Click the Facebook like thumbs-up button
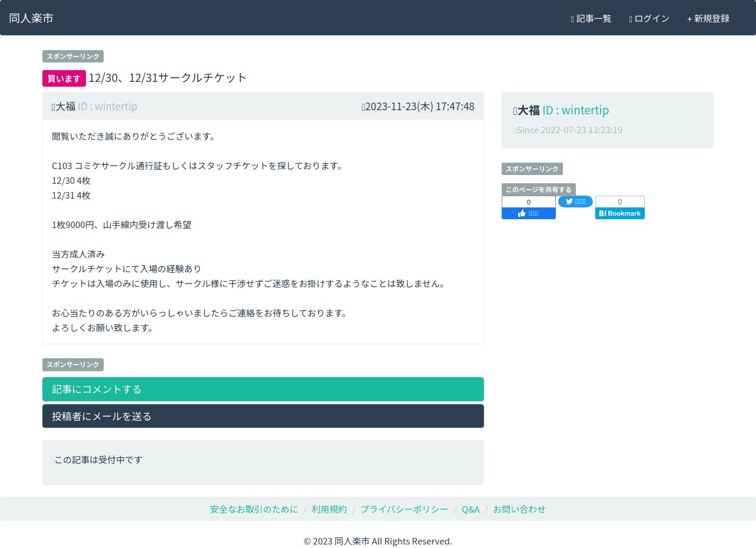This screenshot has width=756, height=548. (x=529, y=213)
